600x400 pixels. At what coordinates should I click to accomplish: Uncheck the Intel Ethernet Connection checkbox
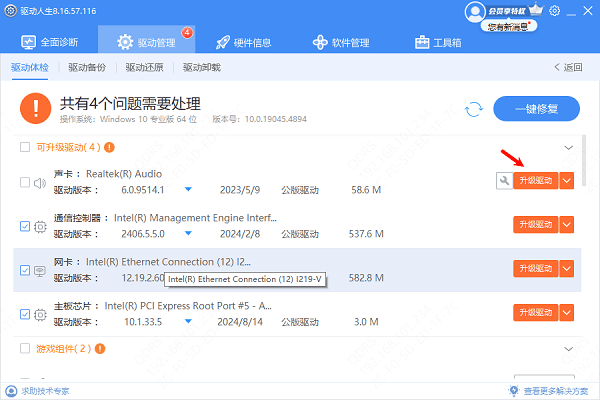coord(25,270)
